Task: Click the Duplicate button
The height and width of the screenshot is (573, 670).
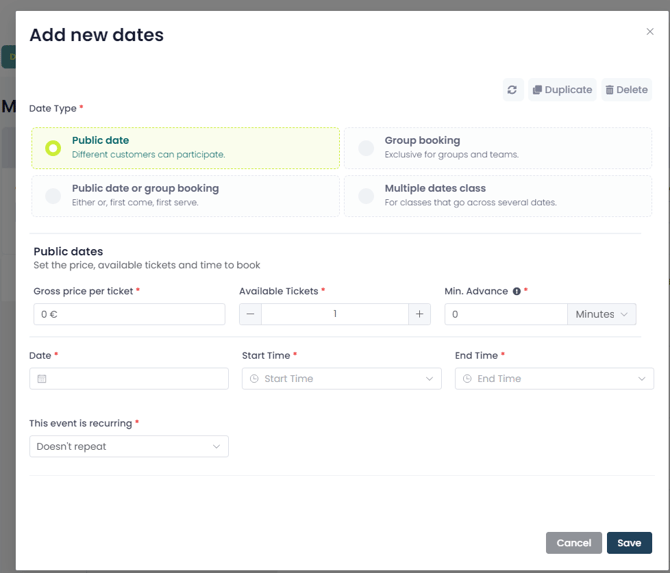Action: click(561, 90)
